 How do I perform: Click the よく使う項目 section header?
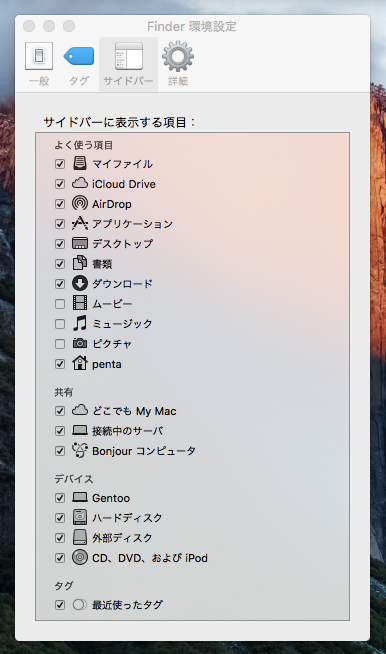(x=83, y=145)
